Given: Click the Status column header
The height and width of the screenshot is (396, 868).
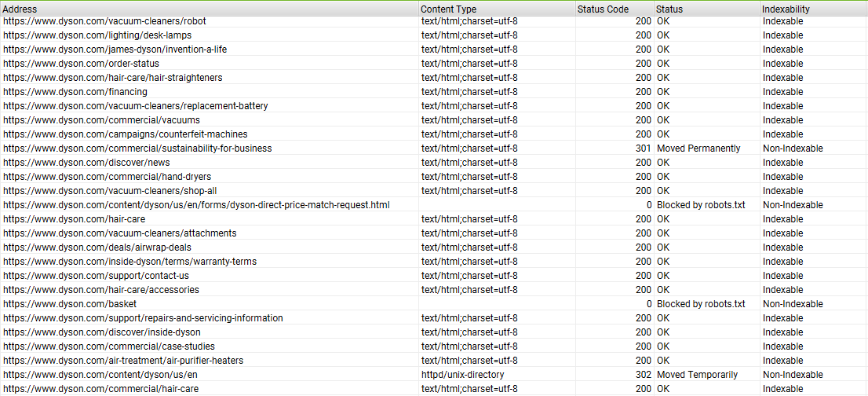Looking at the screenshot, I should (669, 9).
